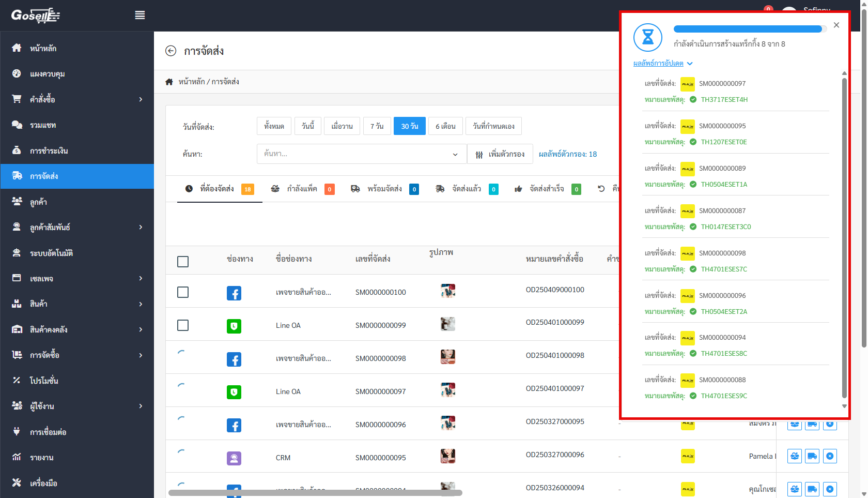Click truck ship icon in Pamela row
This screenshot has width=868, height=498.
pyautogui.click(x=812, y=456)
